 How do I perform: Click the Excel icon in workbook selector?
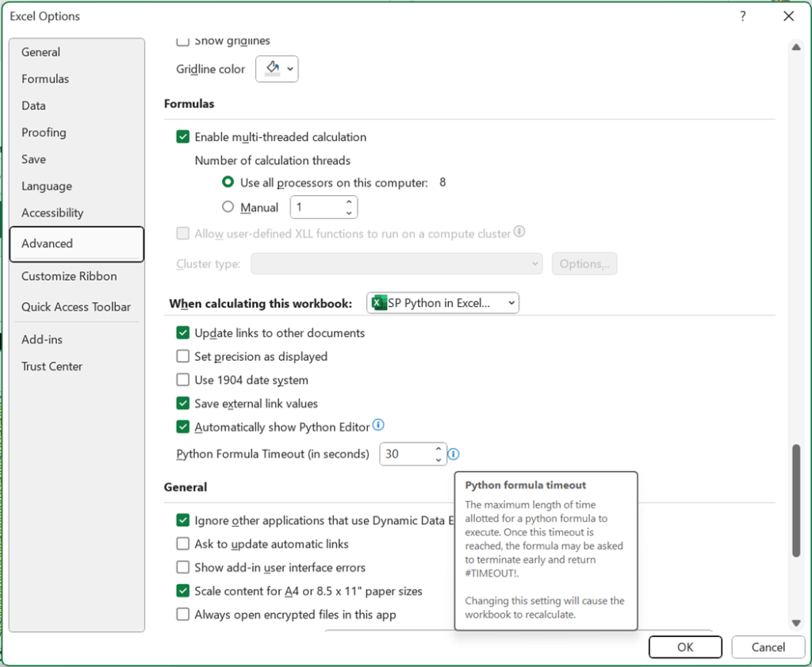(x=379, y=303)
